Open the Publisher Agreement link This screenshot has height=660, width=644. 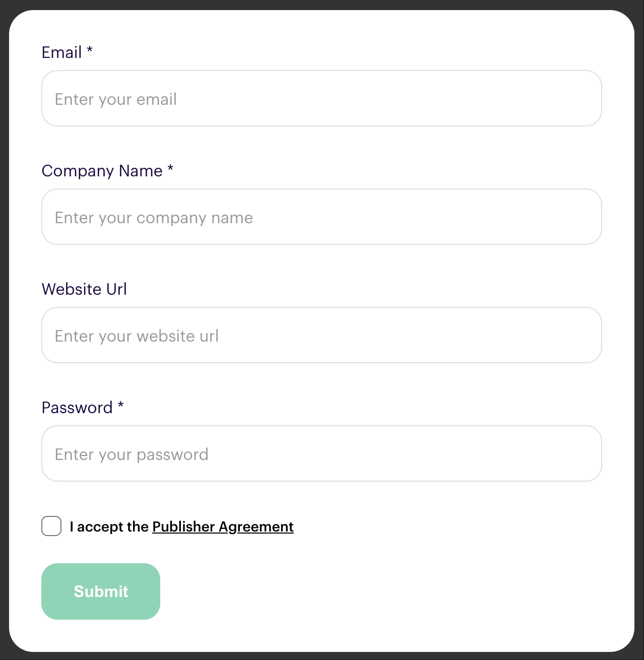(223, 526)
